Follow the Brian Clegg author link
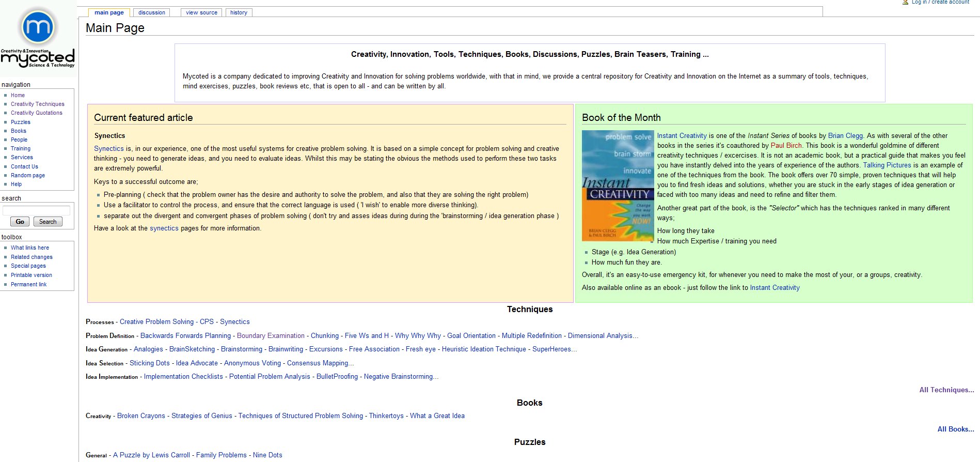 (845, 136)
